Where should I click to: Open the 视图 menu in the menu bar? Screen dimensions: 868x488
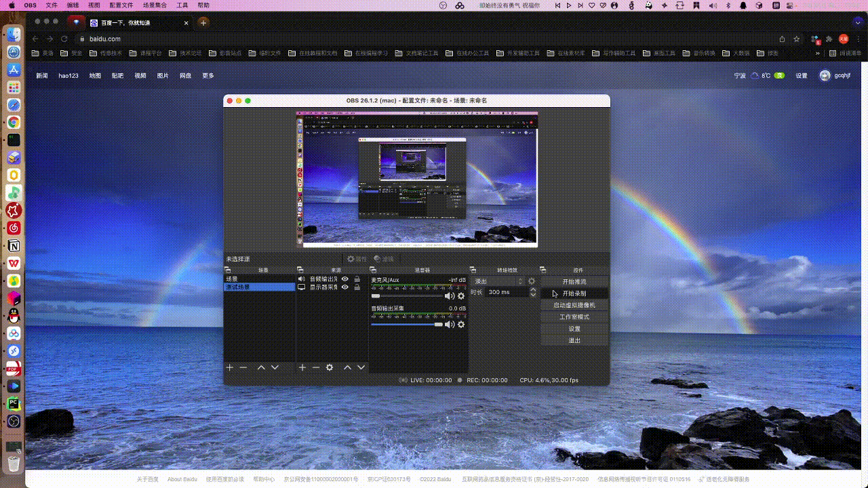pyautogui.click(x=94, y=5)
